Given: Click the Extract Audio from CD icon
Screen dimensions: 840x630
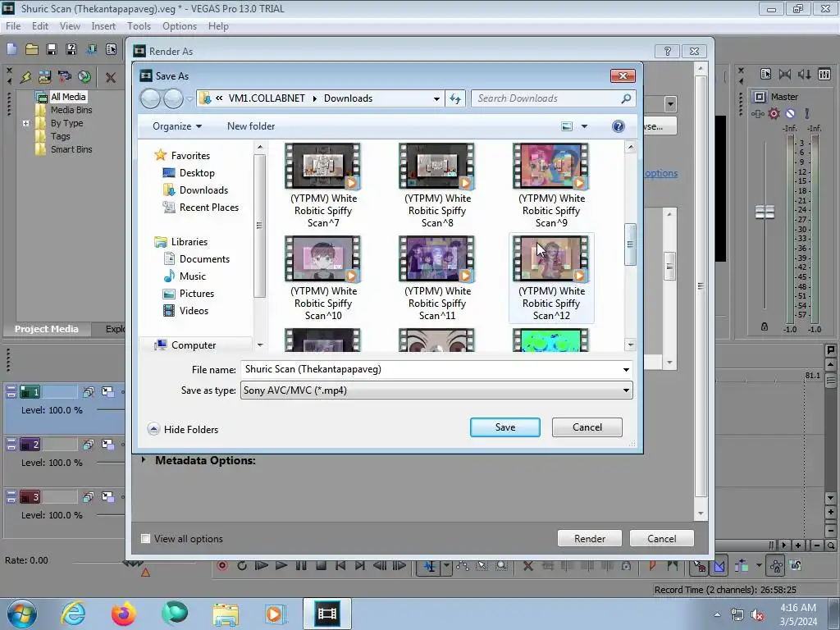Looking at the screenshot, I should [84, 76].
